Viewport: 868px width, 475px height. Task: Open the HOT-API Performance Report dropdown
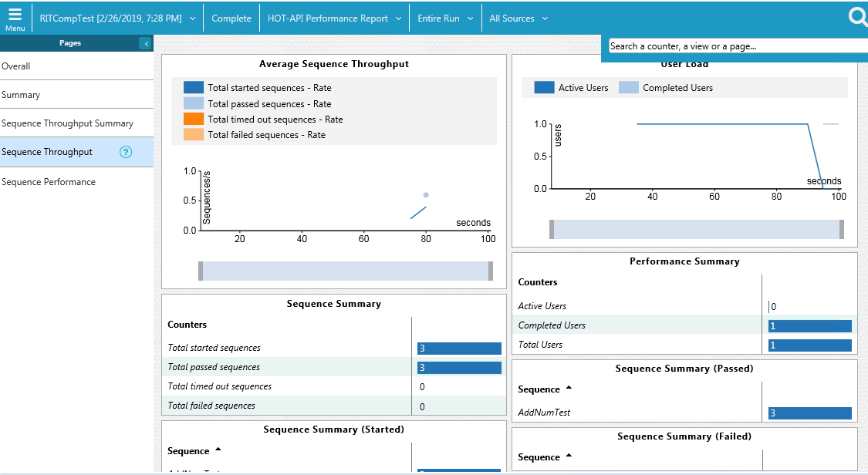pos(334,16)
